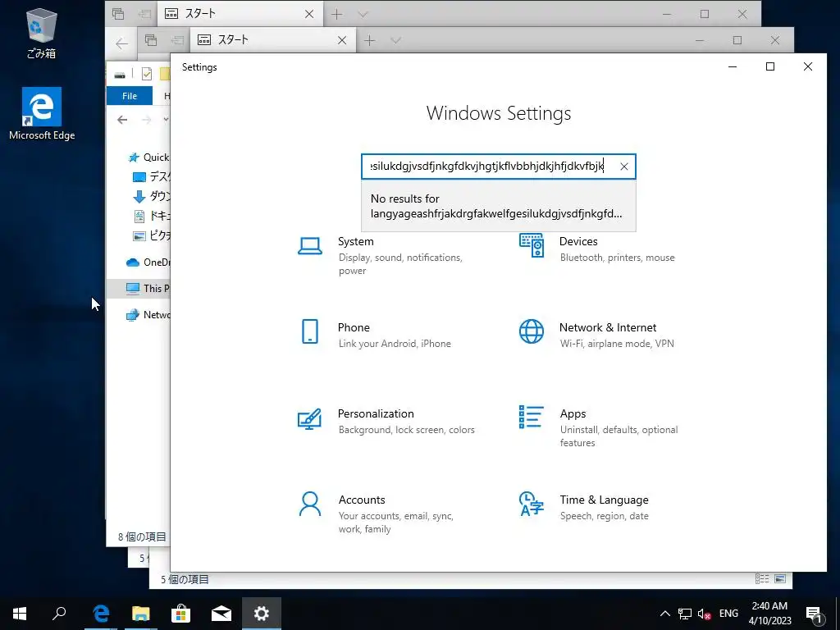Screen dimensions: 840x630
Task: Select This PC in Explorer sidebar
Action: pyautogui.click(x=148, y=288)
